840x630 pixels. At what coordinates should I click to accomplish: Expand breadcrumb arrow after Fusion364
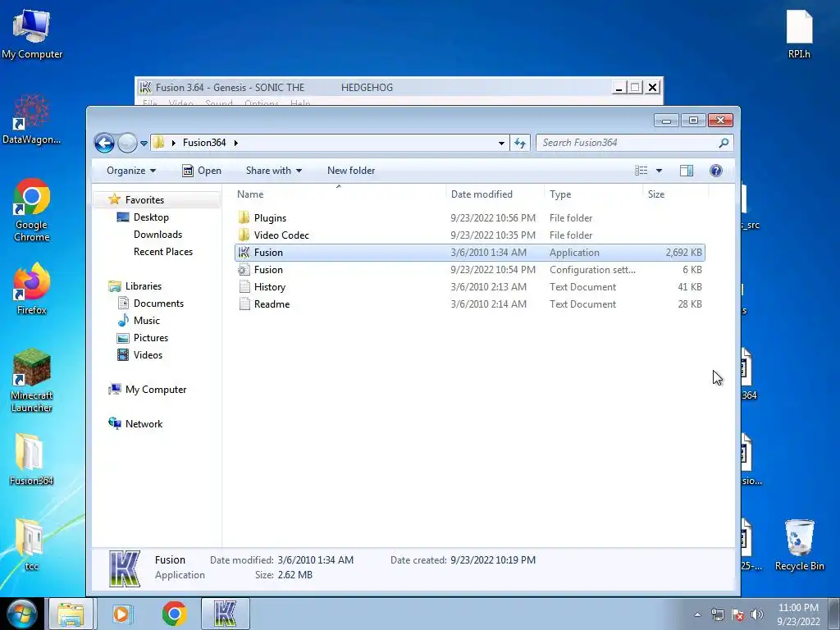pyautogui.click(x=235, y=143)
